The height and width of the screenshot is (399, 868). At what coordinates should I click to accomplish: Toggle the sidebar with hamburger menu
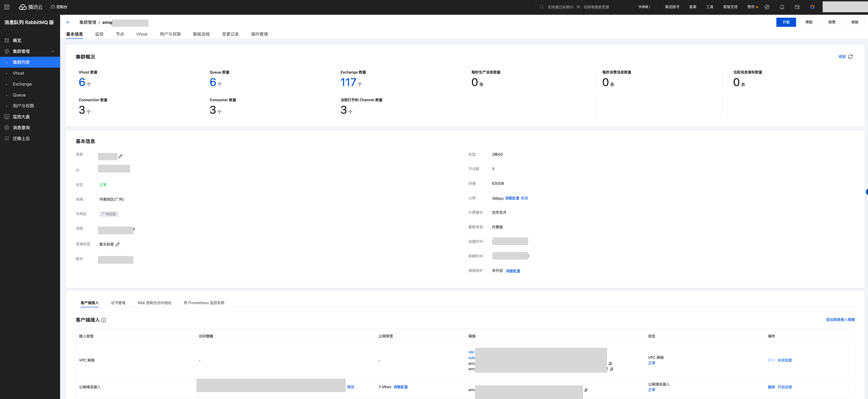(7, 7)
